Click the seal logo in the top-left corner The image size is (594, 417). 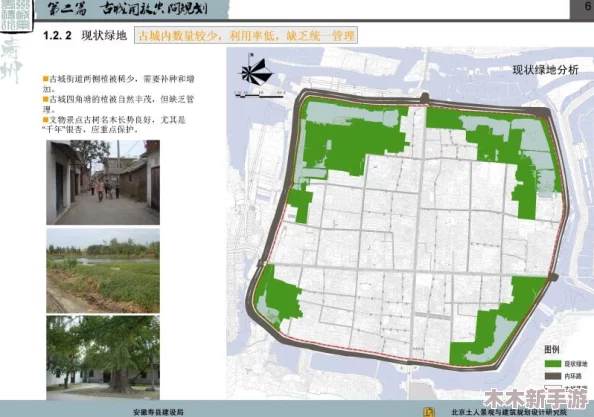(x=16, y=16)
